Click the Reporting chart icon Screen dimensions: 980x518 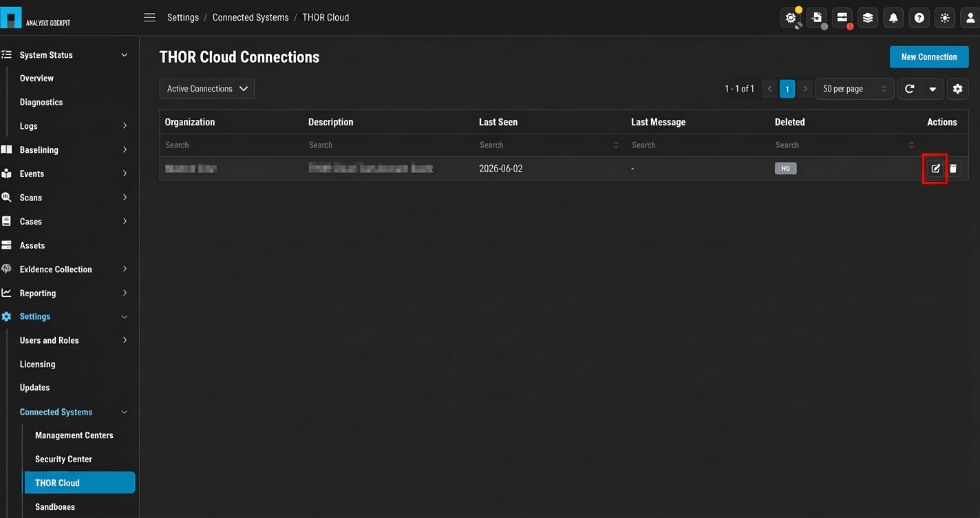point(6,293)
